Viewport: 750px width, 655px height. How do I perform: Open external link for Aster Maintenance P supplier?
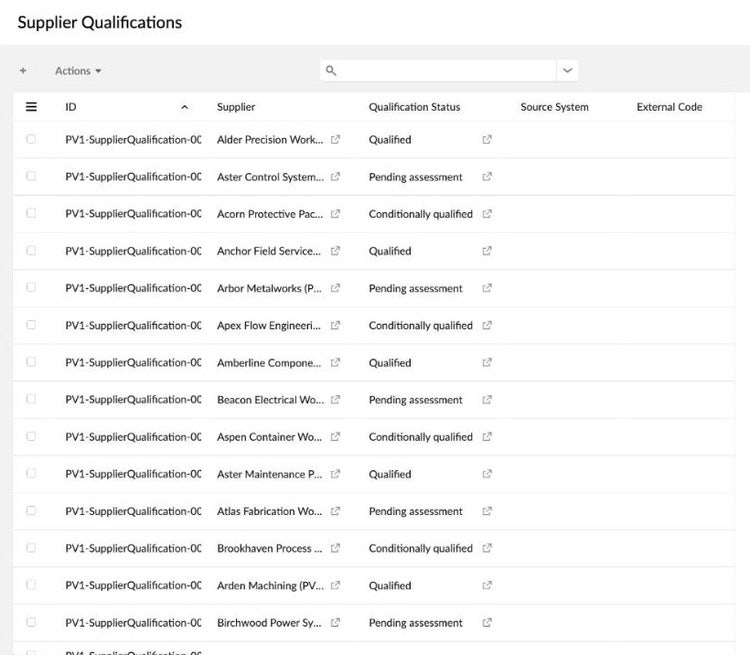[335, 474]
